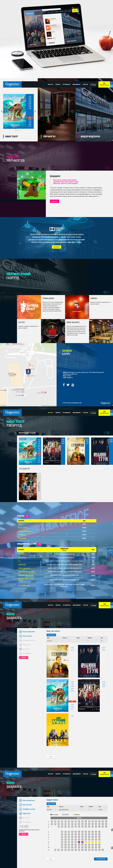
Task: Click Gegeenten logo in the home page header
Action: click(x=12, y=84)
